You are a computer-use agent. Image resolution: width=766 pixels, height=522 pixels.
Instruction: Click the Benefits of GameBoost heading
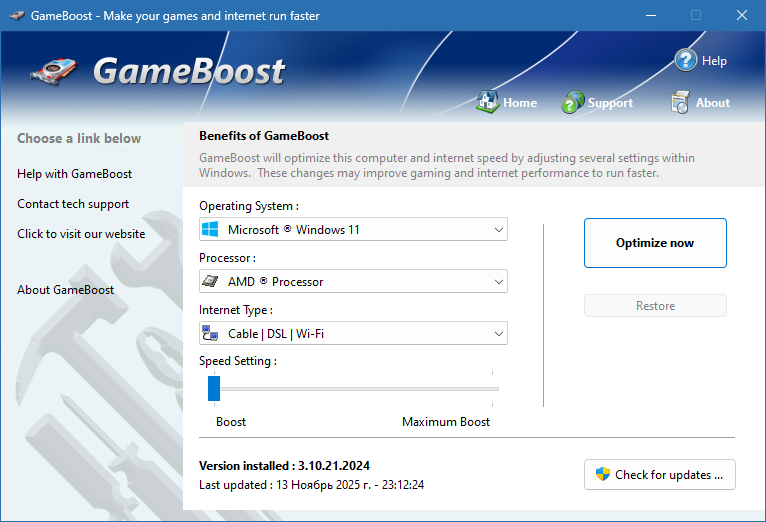tap(264, 136)
